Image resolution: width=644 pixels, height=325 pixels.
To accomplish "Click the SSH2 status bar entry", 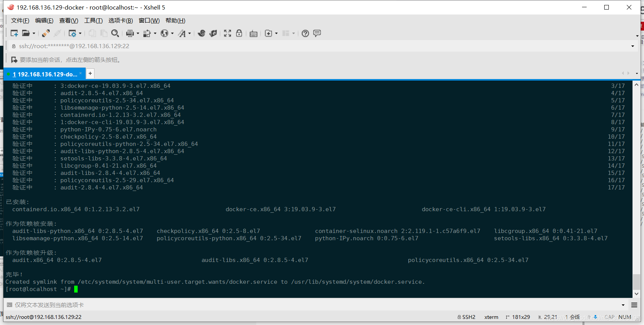I will pos(467,317).
